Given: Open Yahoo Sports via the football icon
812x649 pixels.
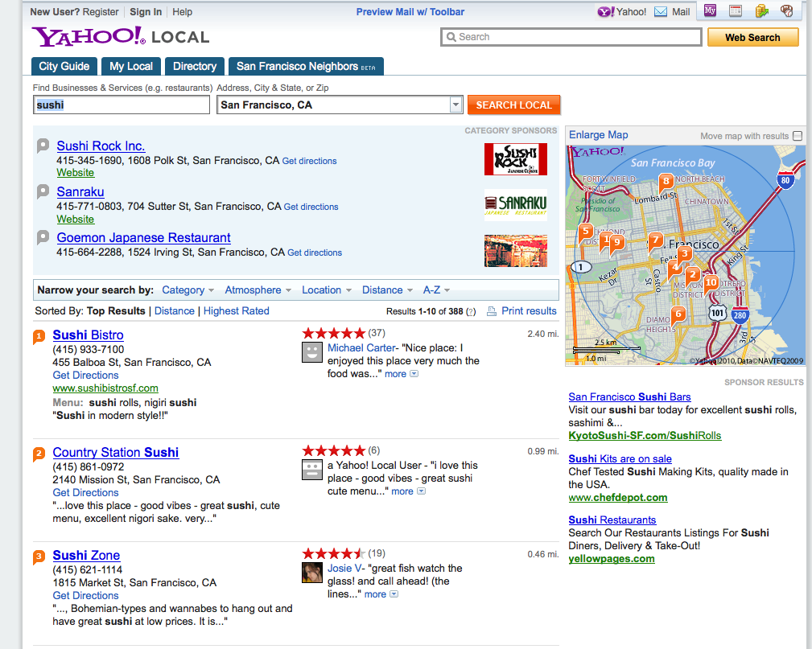Looking at the screenshot, I should tap(788, 10).
